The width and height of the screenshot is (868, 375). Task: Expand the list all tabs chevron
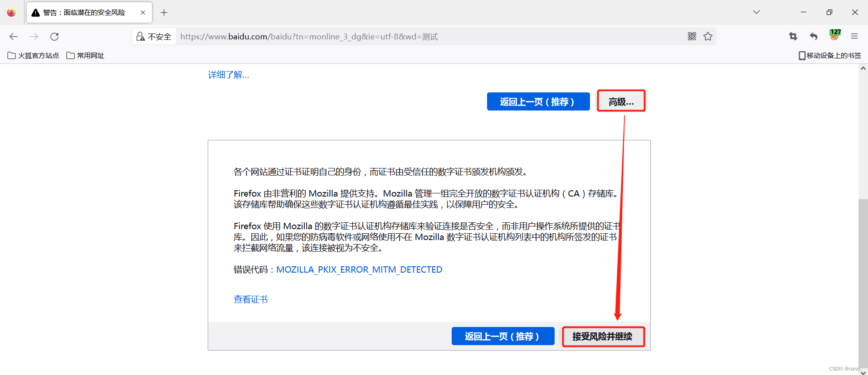[756, 12]
